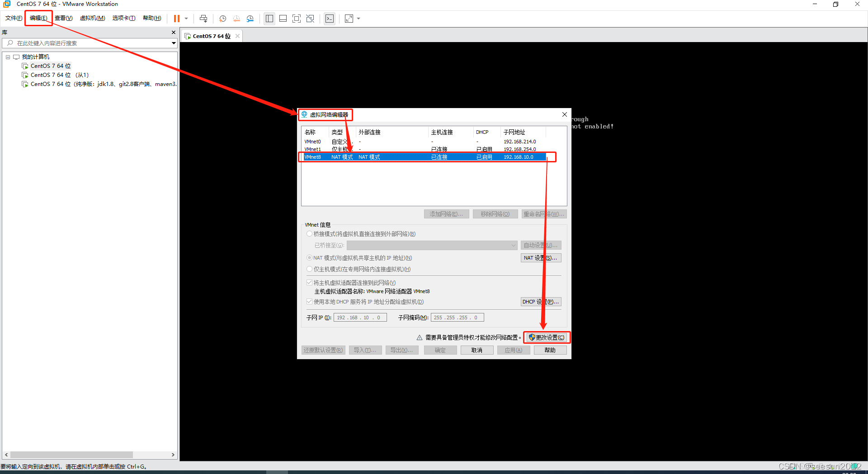Click the VMware Workstation title bar icon
The width and height of the screenshot is (868, 474).
tap(7, 4)
